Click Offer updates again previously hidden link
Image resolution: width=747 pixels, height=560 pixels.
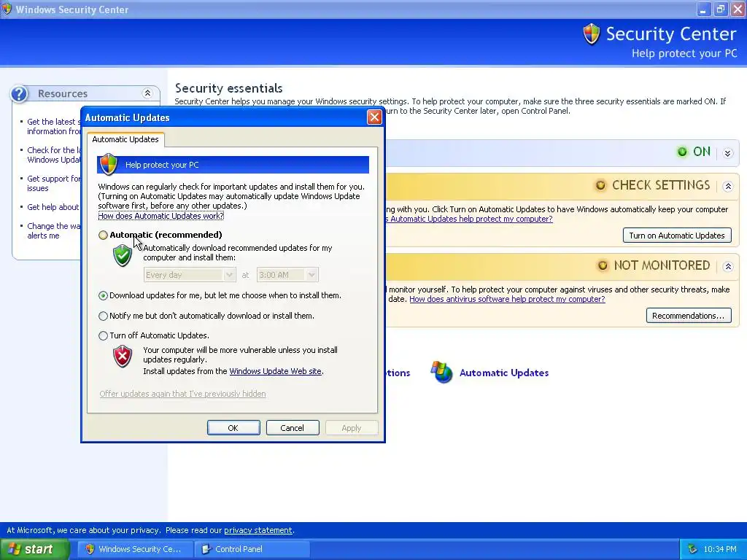[182, 394]
